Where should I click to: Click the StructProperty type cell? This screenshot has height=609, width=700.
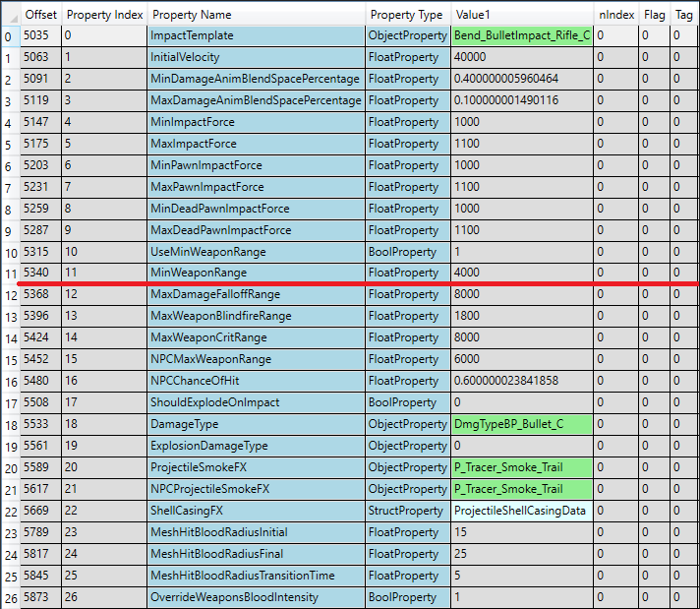408,511
